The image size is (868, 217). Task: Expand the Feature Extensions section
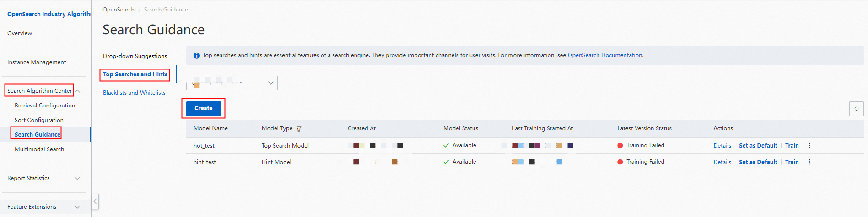click(x=77, y=207)
